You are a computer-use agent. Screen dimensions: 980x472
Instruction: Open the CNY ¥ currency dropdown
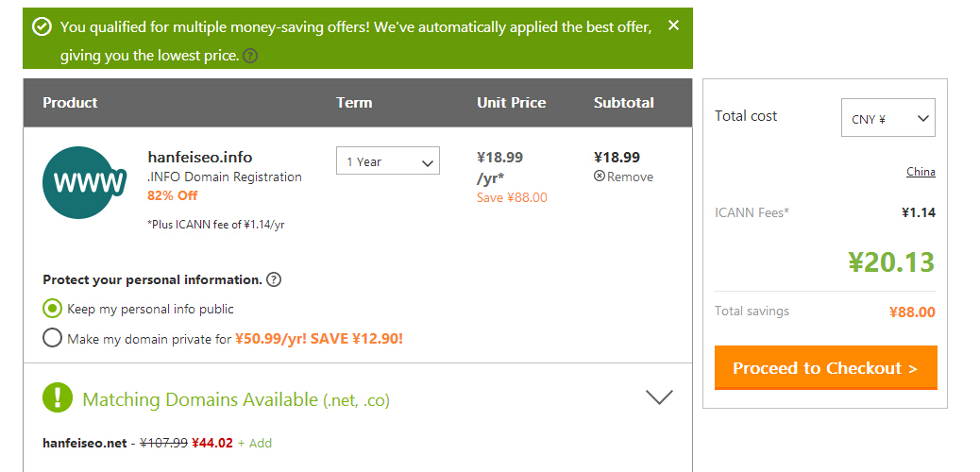(888, 118)
